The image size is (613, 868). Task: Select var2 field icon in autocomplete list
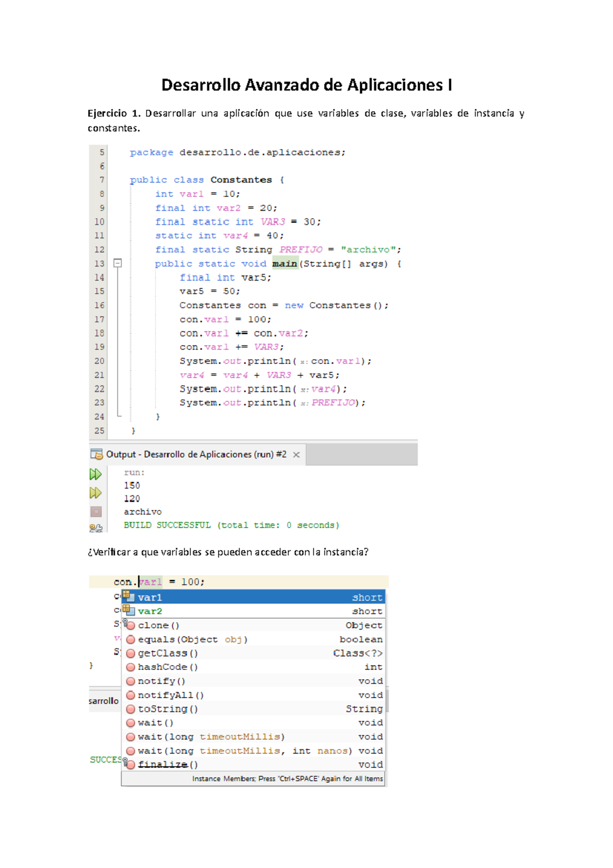point(128,610)
